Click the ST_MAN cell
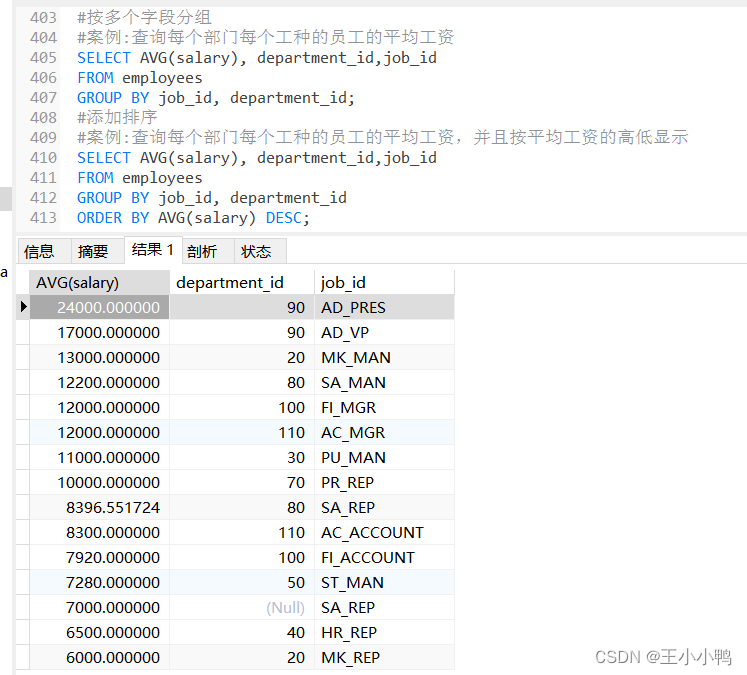 [x=384, y=583]
